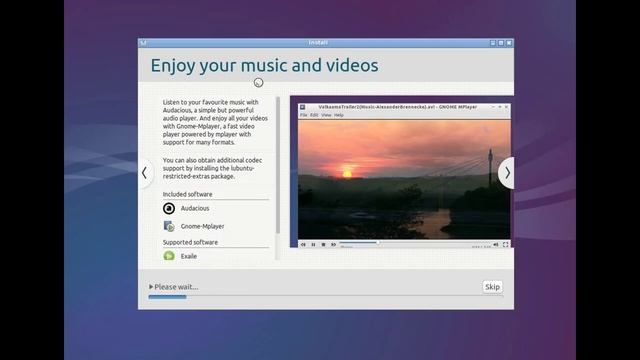Click the Install window menu icon
The height and width of the screenshot is (360, 640).
(143, 42)
